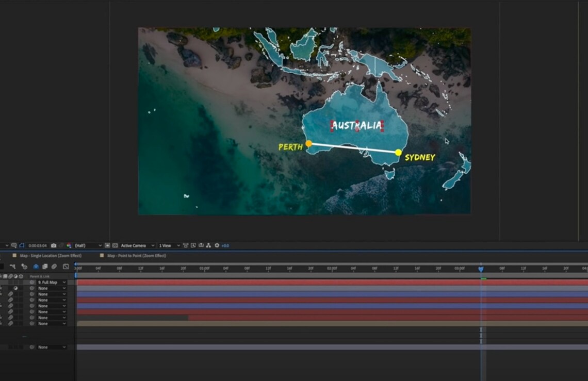Open the Graph Editor
This screenshot has height=381, width=588.
[66, 267]
